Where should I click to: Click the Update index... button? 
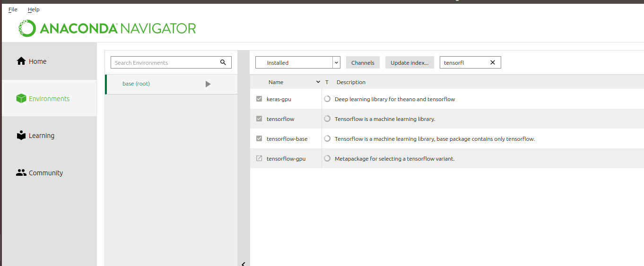[x=409, y=62]
